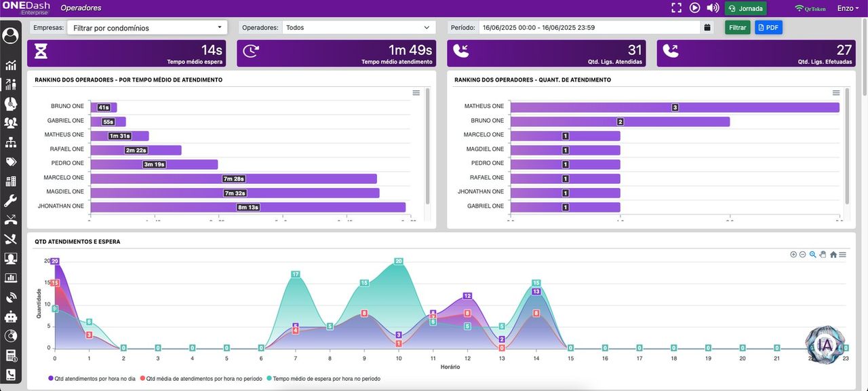The height and width of the screenshot is (391, 868).
Task: Edit the Período date range field
Action: tap(589, 28)
